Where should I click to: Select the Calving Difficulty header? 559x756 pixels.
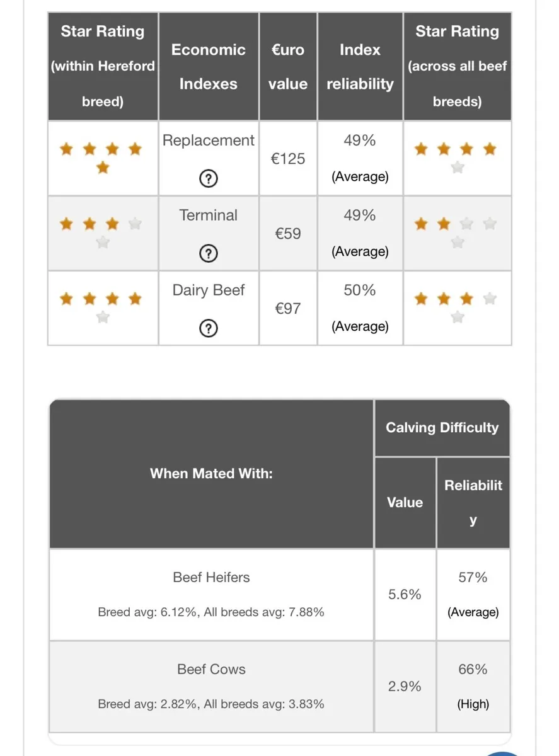coord(442,428)
